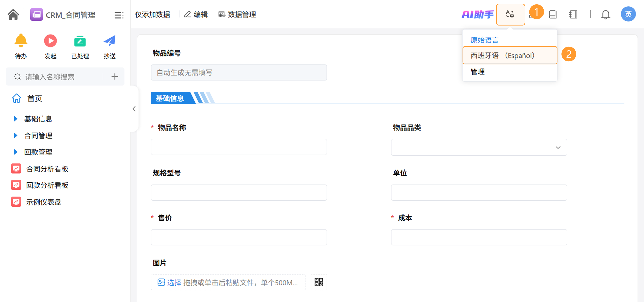The image size is (644, 302).
Task: Expand the 基础信息 tree node
Action: [15, 119]
